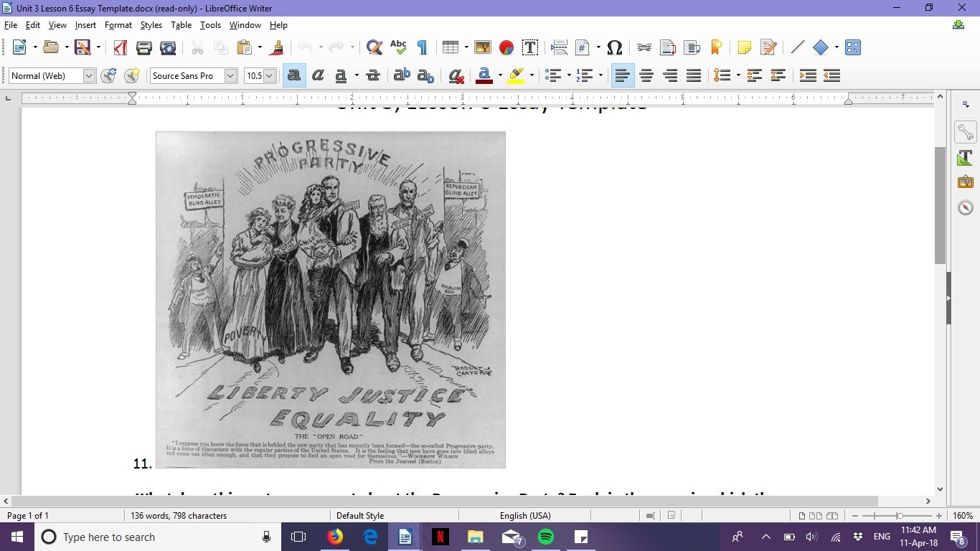Image resolution: width=980 pixels, height=551 pixels.
Task: Click the Export as PDF icon
Action: [x=120, y=48]
